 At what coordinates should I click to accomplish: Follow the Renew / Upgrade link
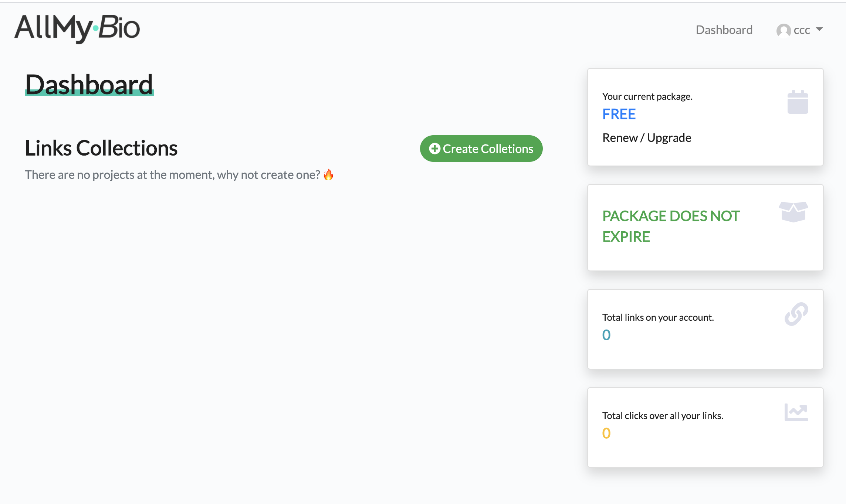647,138
